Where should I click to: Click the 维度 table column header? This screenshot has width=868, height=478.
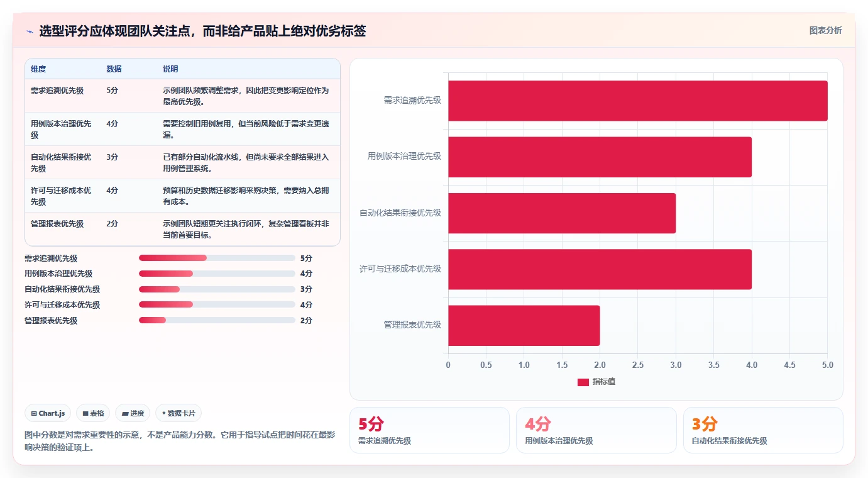pyautogui.click(x=38, y=69)
